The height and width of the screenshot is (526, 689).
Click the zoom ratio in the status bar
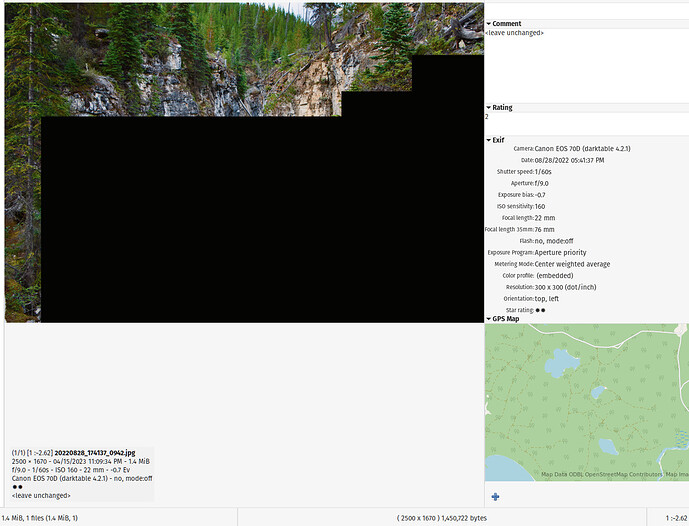pos(676,518)
